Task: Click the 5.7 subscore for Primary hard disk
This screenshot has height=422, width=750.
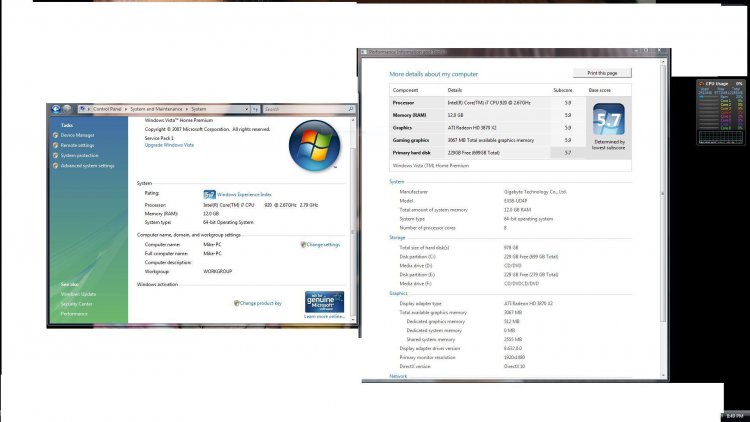Action: (x=568, y=153)
